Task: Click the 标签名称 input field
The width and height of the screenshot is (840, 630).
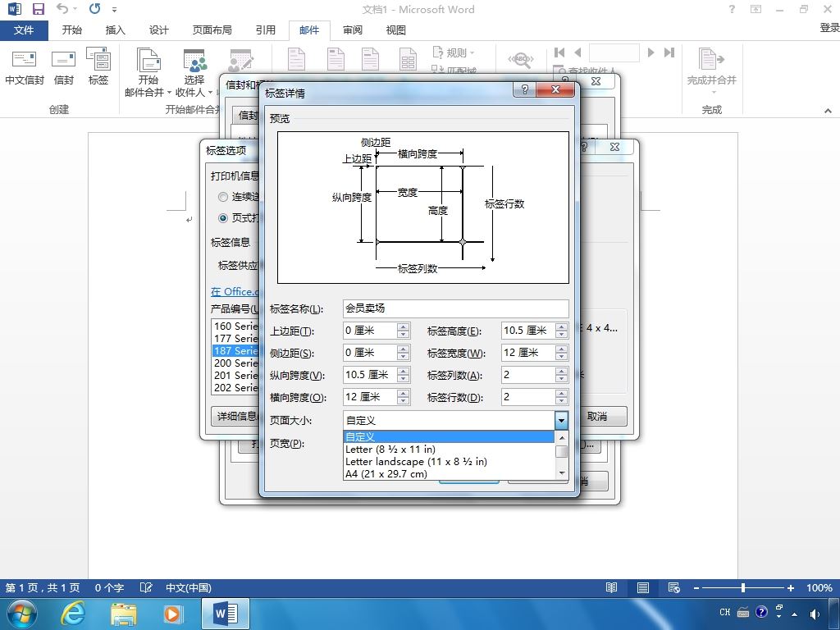Action: pyautogui.click(x=455, y=308)
